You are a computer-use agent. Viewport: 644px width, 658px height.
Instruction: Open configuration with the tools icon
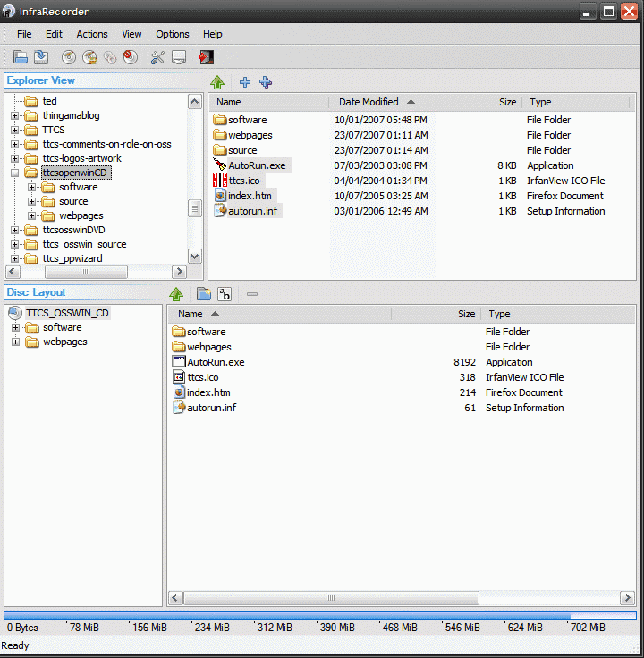157,57
